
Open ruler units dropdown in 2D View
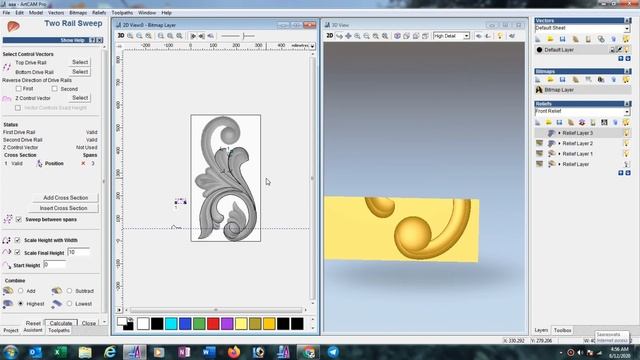coord(312,46)
